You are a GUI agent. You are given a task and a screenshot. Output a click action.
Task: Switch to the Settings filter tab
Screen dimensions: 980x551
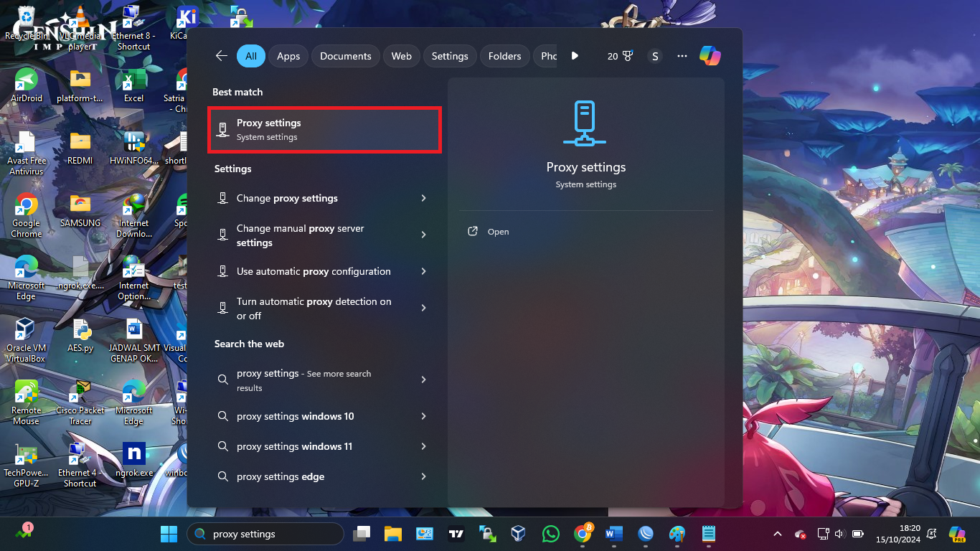(x=450, y=56)
